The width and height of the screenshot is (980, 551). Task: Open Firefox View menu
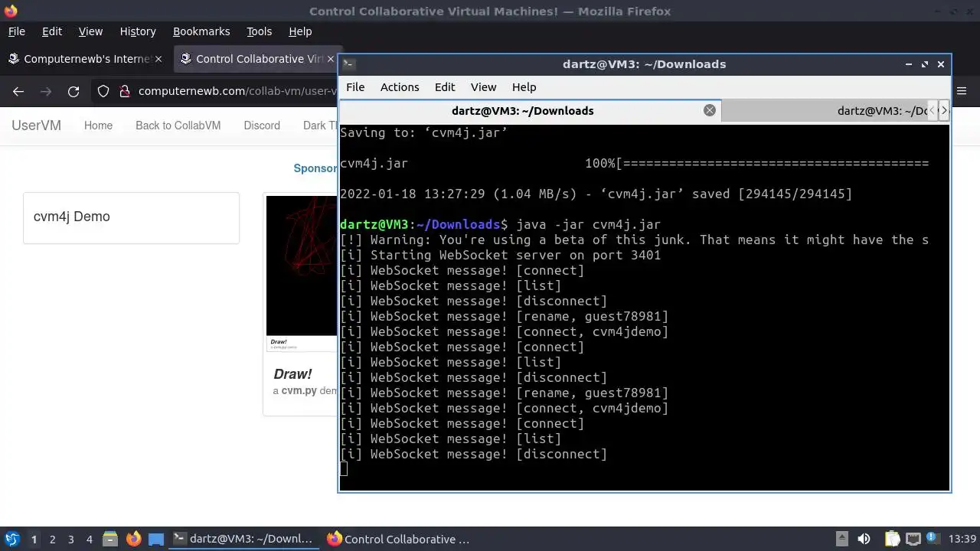[90, 31]
